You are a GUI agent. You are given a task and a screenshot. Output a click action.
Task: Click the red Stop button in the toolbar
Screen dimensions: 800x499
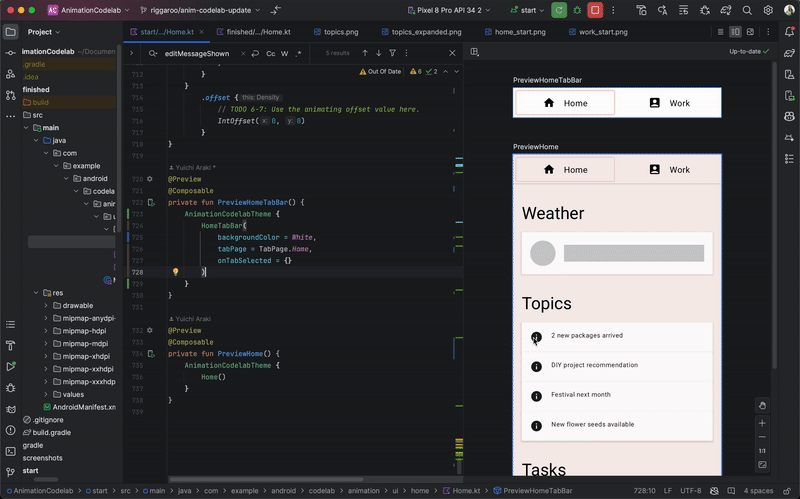(x=595, y=10)
